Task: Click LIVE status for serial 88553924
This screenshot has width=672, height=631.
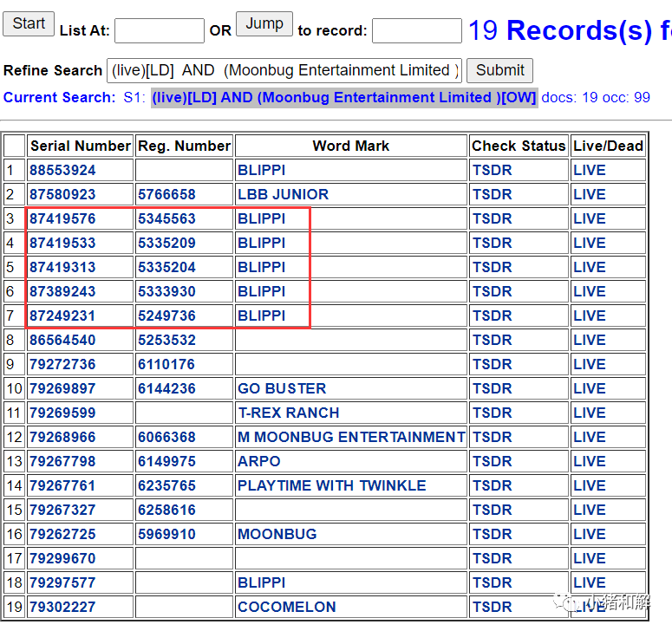Action: pyautogui.click(x=590, y=170)
